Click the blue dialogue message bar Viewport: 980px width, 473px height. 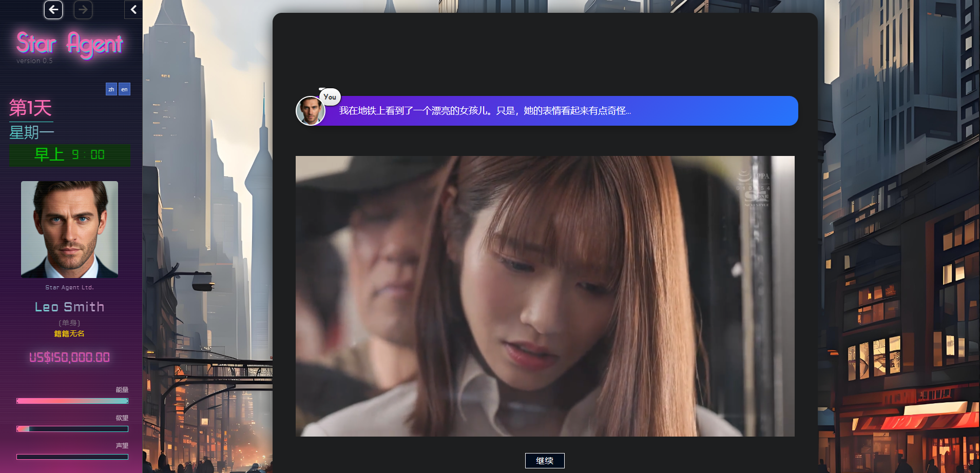[x=560, y=111]
